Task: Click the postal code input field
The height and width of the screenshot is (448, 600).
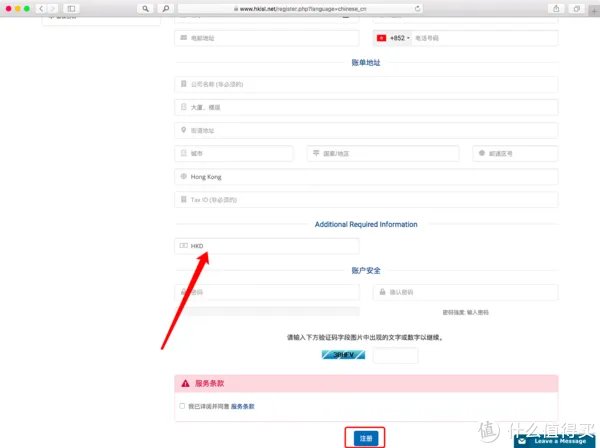Action: (x=515, y=153)
